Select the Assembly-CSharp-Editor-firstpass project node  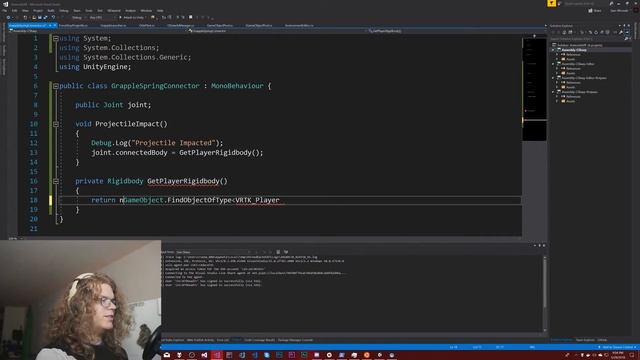(x=584, y=78)
